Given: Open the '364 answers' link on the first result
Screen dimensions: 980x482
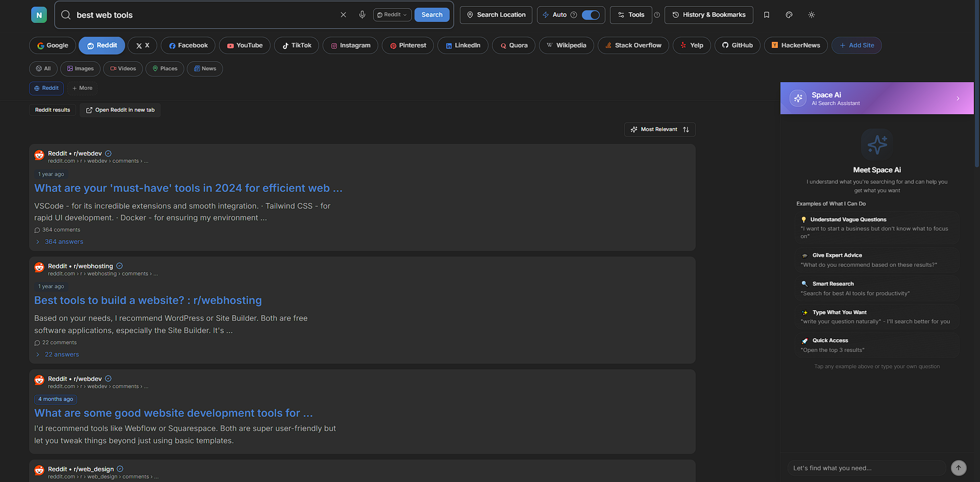Looking at the screenshot, I should click(x=63, y=241).
